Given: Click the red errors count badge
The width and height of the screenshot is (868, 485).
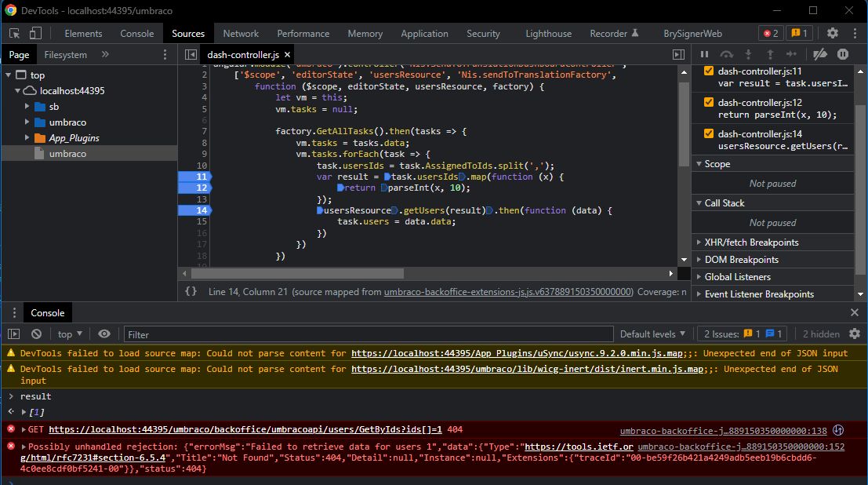Looking at the screenshot, I should (x=771, y=33).
